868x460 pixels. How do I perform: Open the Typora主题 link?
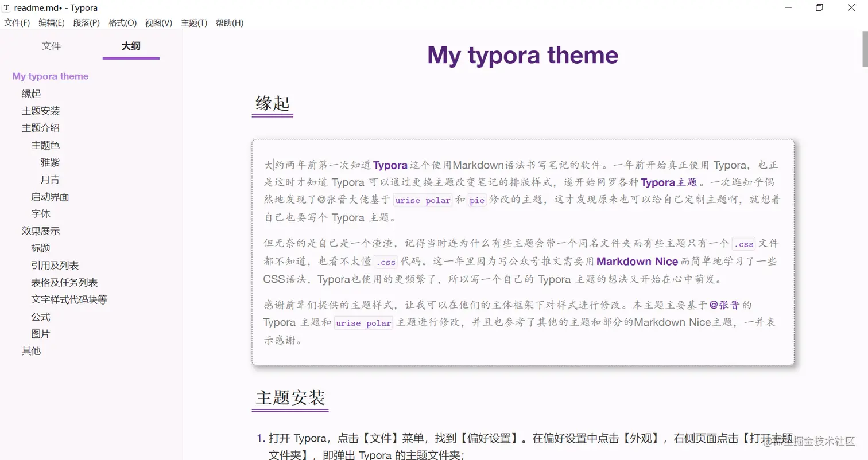coord(668,182)
